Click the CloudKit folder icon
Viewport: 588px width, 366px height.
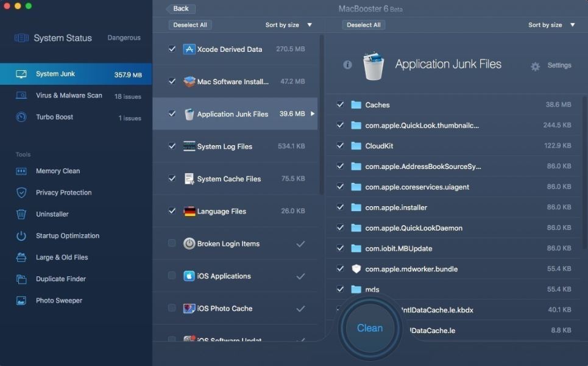coord(356,146)
